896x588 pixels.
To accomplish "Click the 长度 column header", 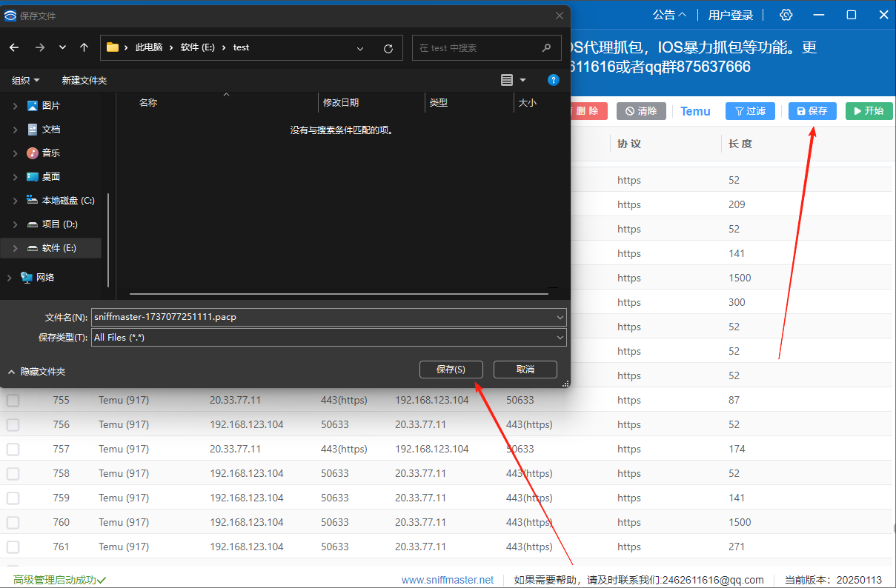I will [740, 144].
